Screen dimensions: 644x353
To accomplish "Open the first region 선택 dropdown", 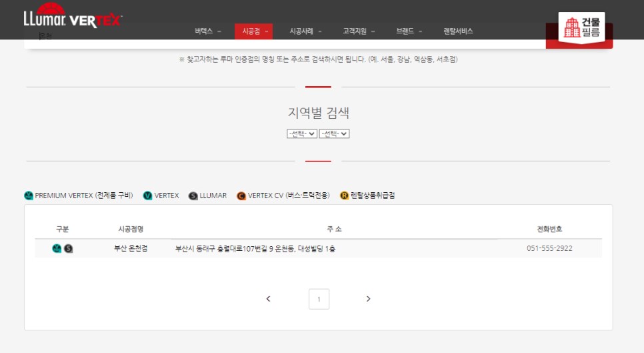I will (x=302, y=133).
